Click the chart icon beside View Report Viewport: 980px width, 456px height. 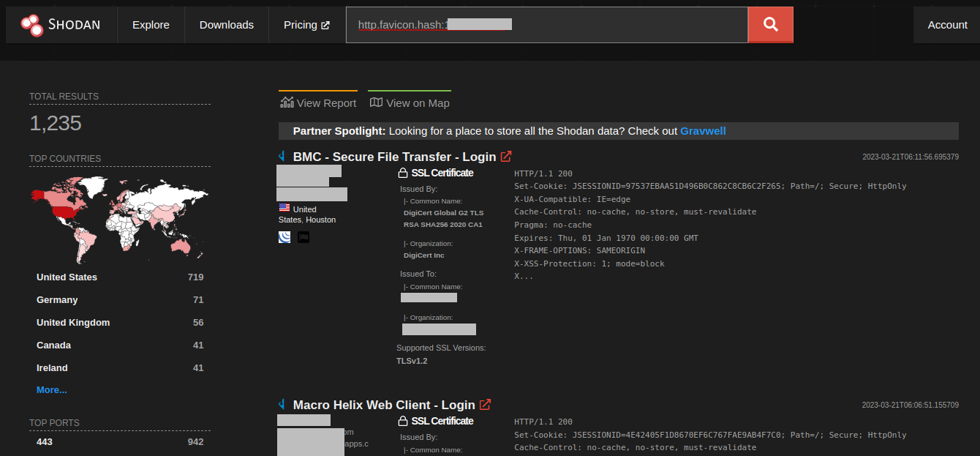pos(287,102)
